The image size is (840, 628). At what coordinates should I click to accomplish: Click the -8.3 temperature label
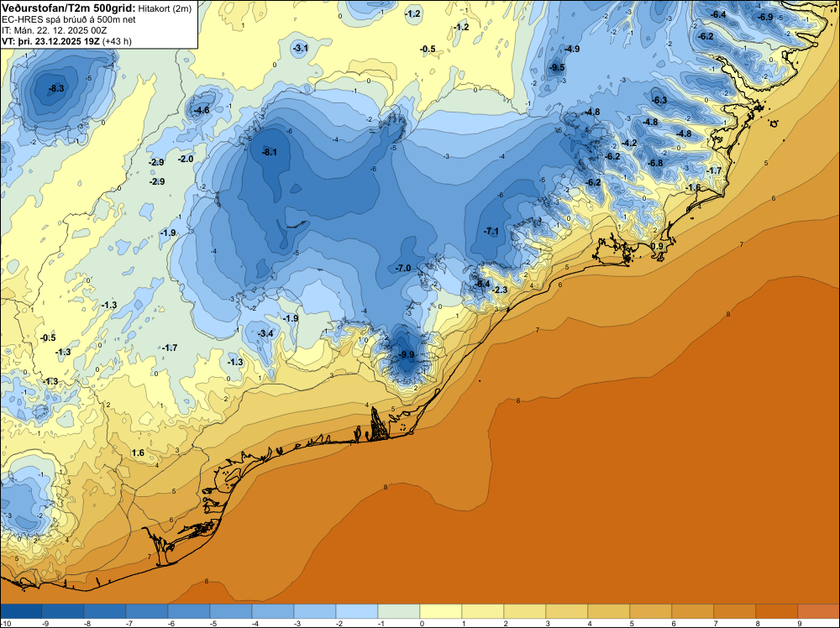(x=56, y=88)
